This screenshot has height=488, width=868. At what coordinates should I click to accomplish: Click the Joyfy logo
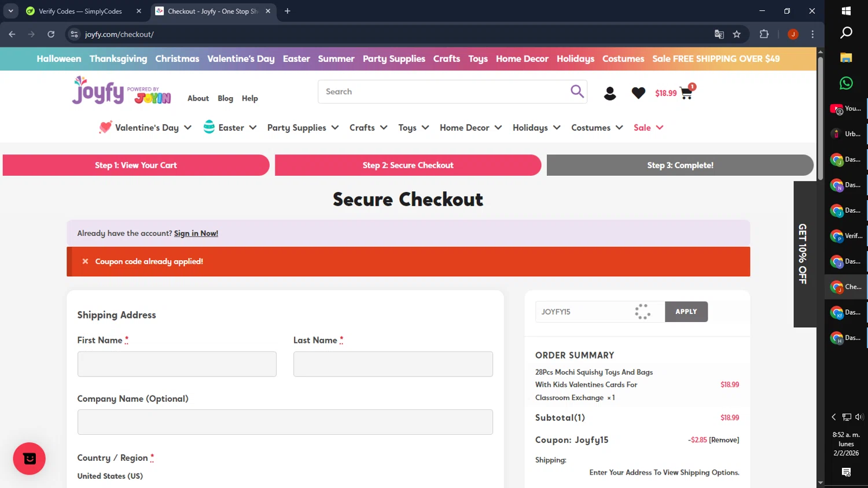pos(122,91)
